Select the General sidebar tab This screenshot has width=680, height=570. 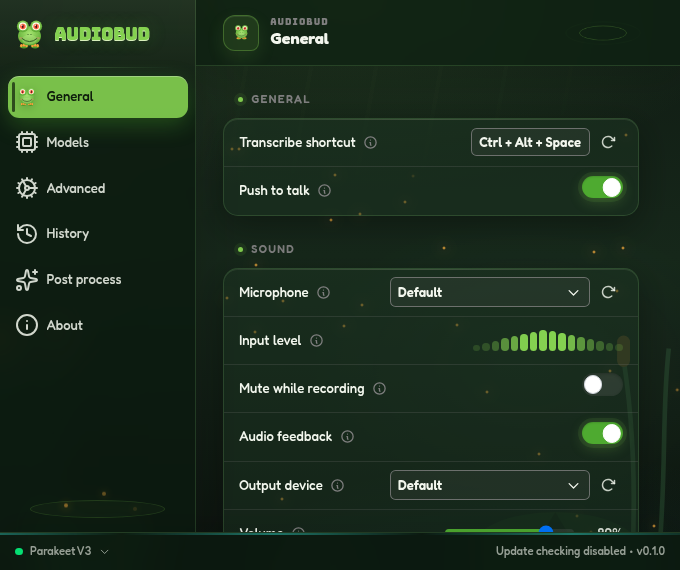(98, 97)
